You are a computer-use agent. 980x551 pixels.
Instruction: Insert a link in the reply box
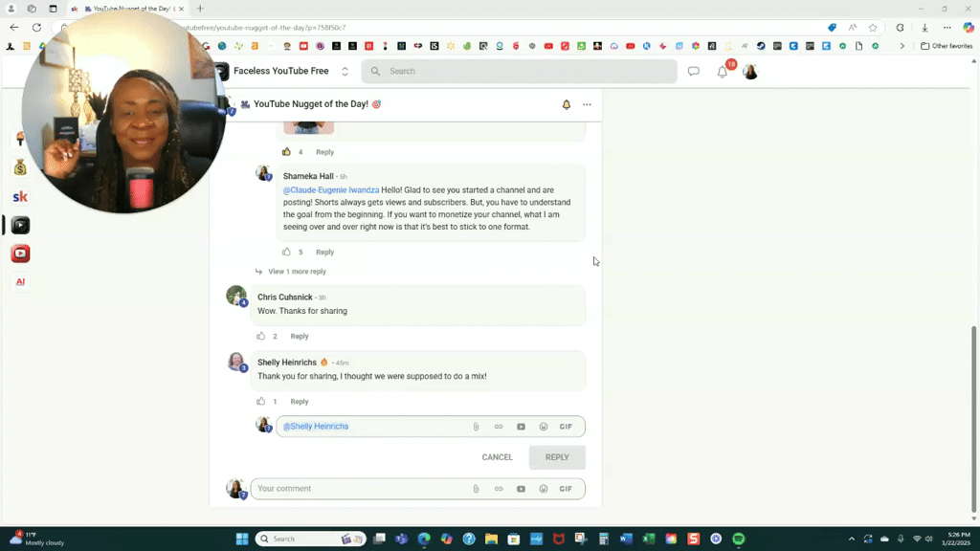pos(498,427)
